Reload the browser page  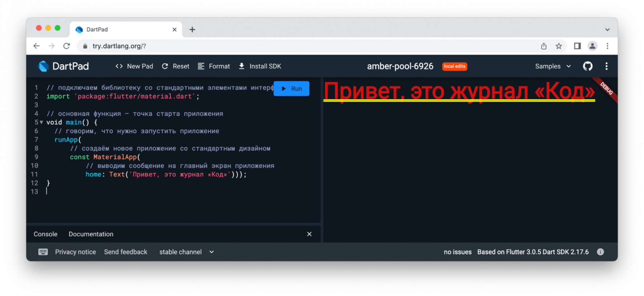66,46
